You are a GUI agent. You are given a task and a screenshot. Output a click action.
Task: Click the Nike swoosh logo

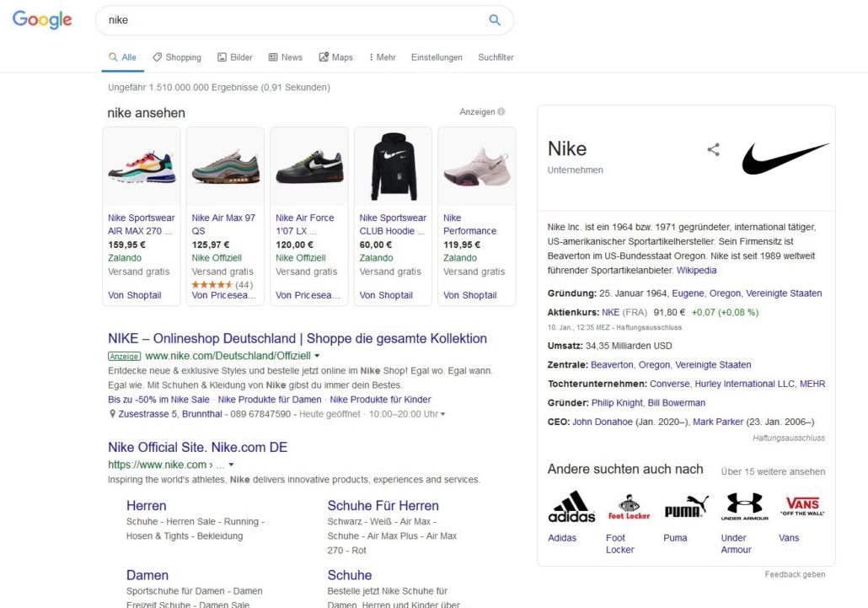pyautogui.click(x=785, y=159)
